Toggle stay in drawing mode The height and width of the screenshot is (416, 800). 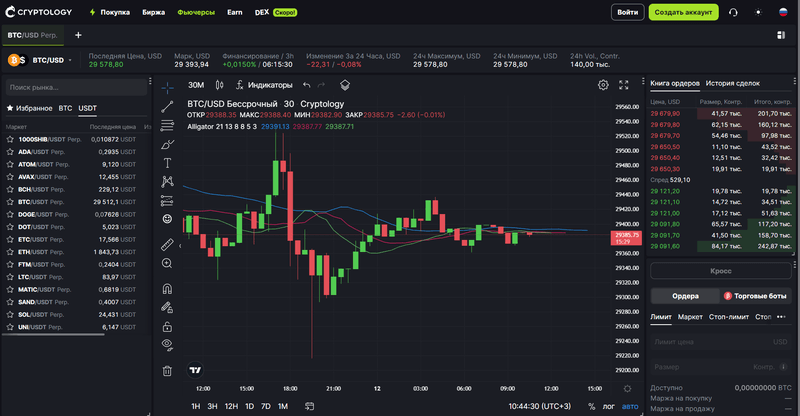[167, 307]
